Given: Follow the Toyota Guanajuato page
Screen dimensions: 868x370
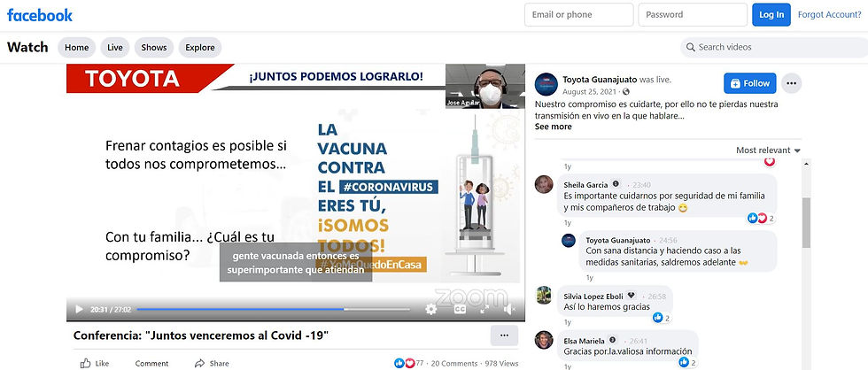Looking at the screenshot, I should [749, 83].
